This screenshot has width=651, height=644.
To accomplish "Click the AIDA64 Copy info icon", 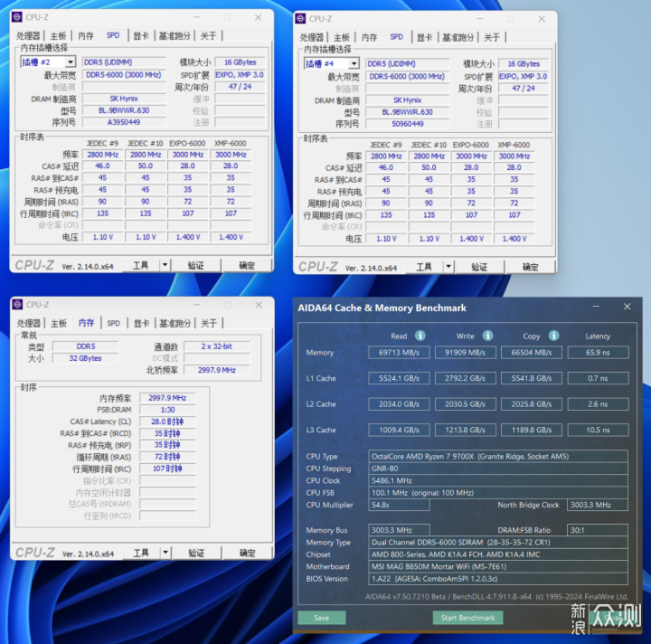I will 554,336.
